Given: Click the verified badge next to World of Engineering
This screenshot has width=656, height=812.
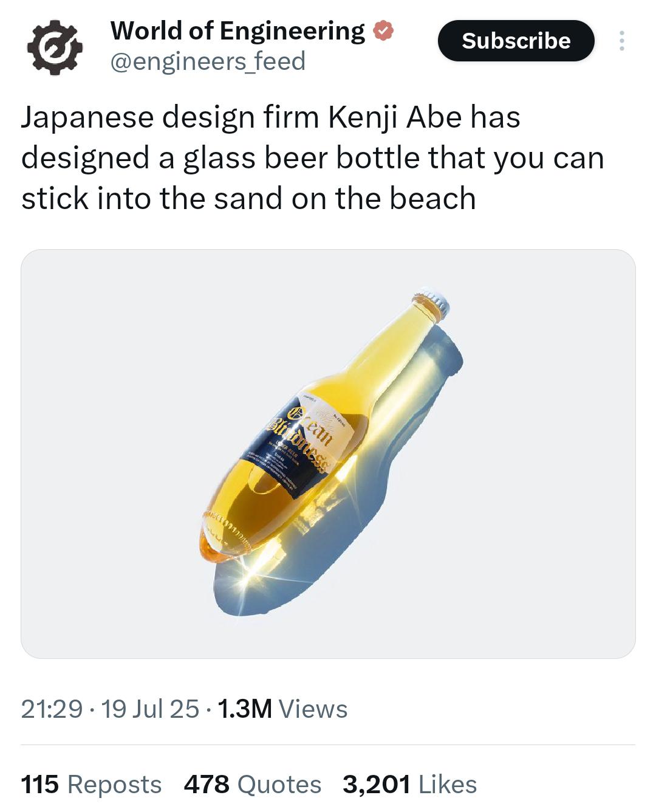Looking at the screenshot, I should pyautogui.click(x=383, y=31).
